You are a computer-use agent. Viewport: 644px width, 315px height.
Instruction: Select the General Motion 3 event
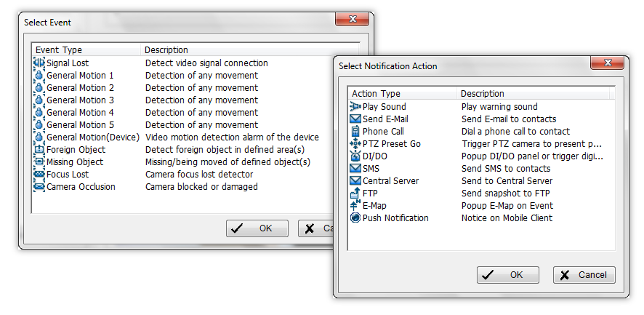click(80, 100)
